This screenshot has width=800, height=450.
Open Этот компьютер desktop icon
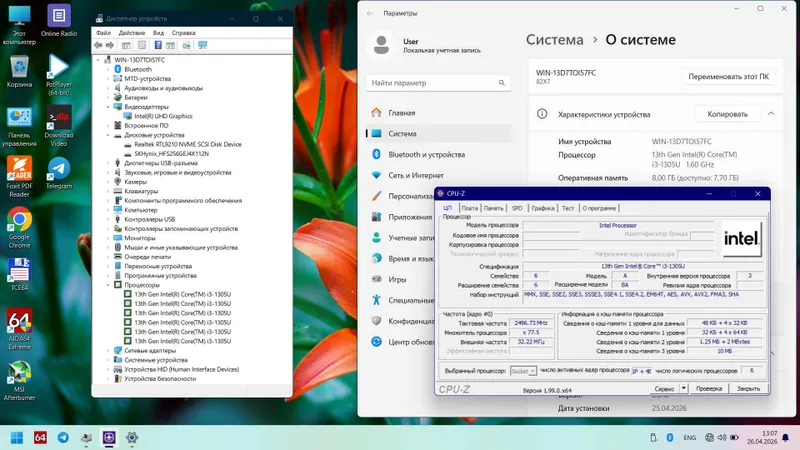(x=19, y=24)
